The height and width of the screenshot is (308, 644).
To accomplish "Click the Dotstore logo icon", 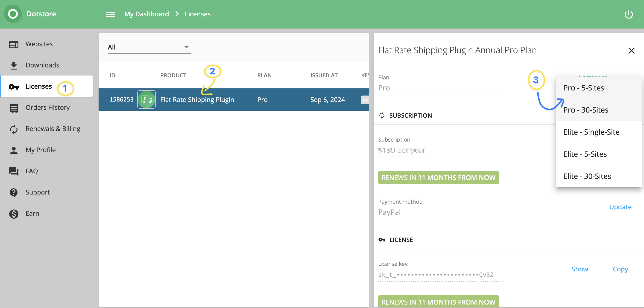I will [x=13, y=14].
